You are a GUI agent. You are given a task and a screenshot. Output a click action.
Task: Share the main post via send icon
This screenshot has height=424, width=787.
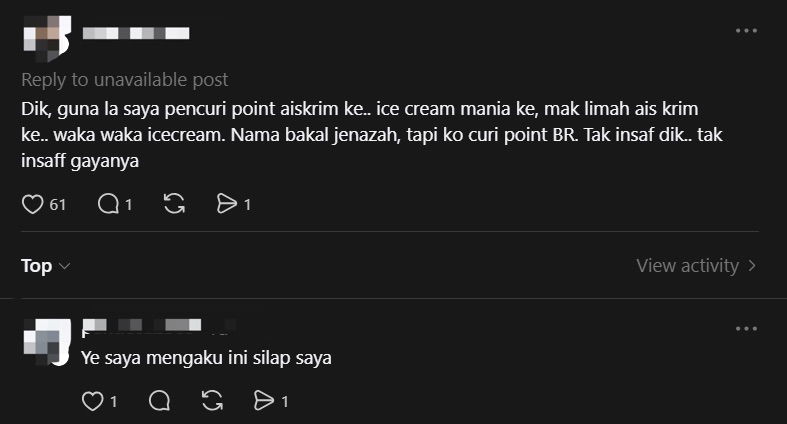[x=227, y=204]
